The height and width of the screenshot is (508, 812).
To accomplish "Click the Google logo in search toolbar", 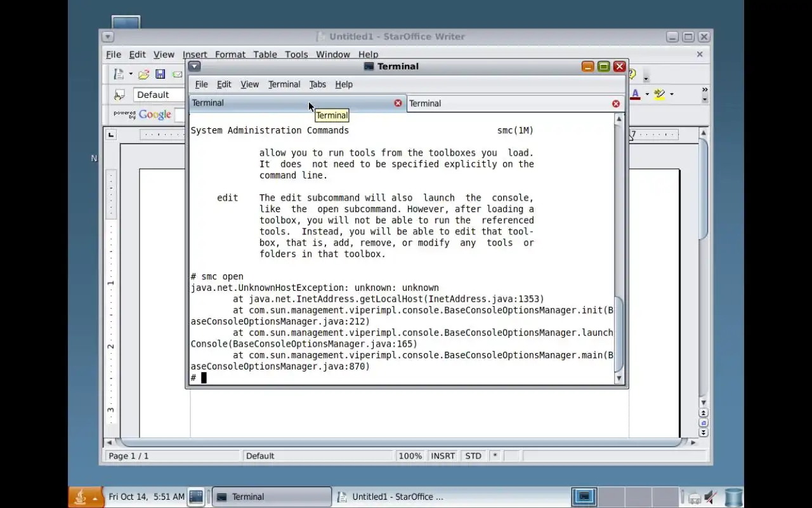I will (x=155, y=115).
